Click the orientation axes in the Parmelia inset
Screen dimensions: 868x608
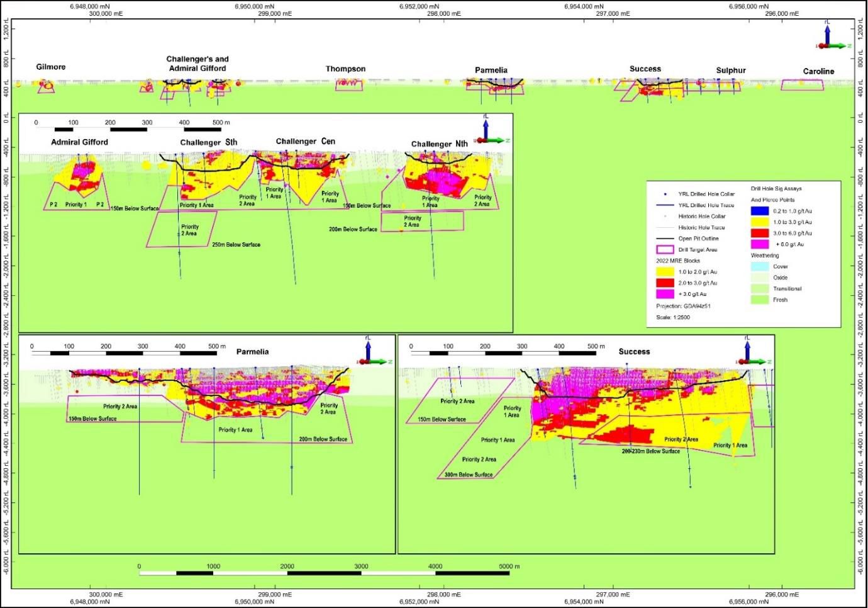coord(370,354)
